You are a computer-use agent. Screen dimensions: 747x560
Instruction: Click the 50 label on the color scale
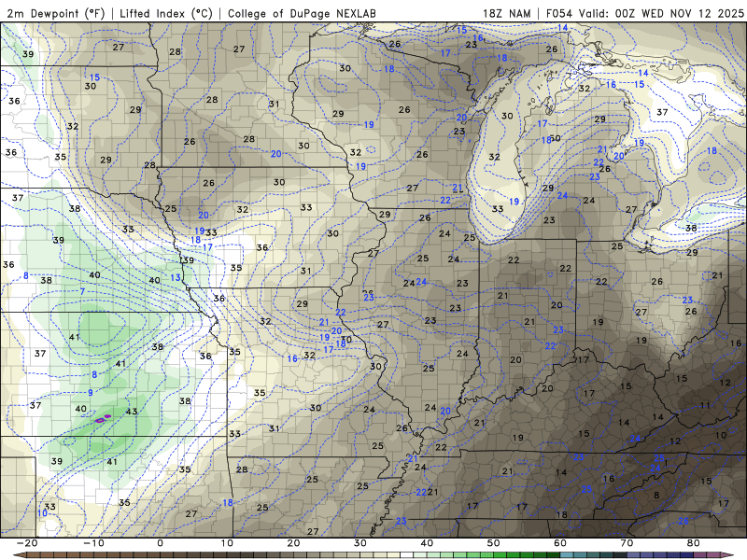coord(494,543)
